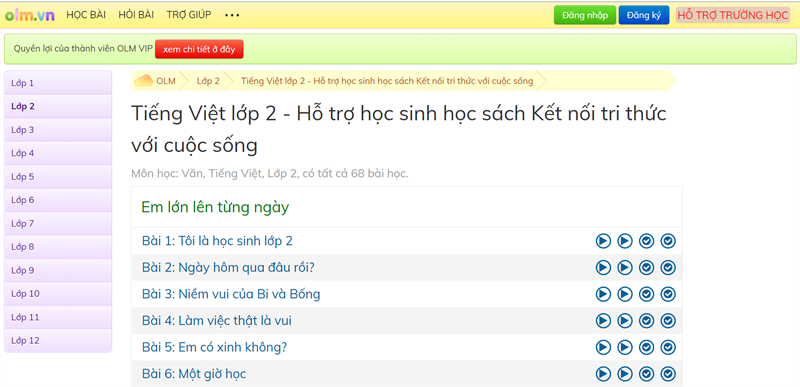This screenshot has height=387, width=800.
Task: Click the last checkmark icon for Bài 2
Action: pos(668,267)
